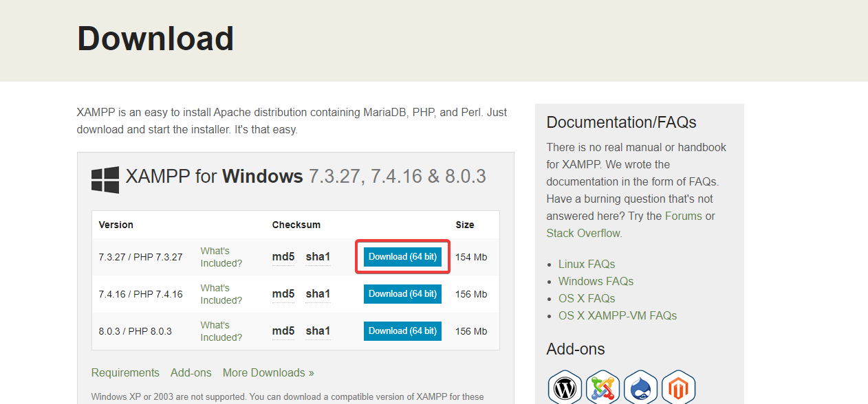Download XAMPP 7.3.27 (64 bit)
This screenshot has width=868, height=404.
point(402,257)
